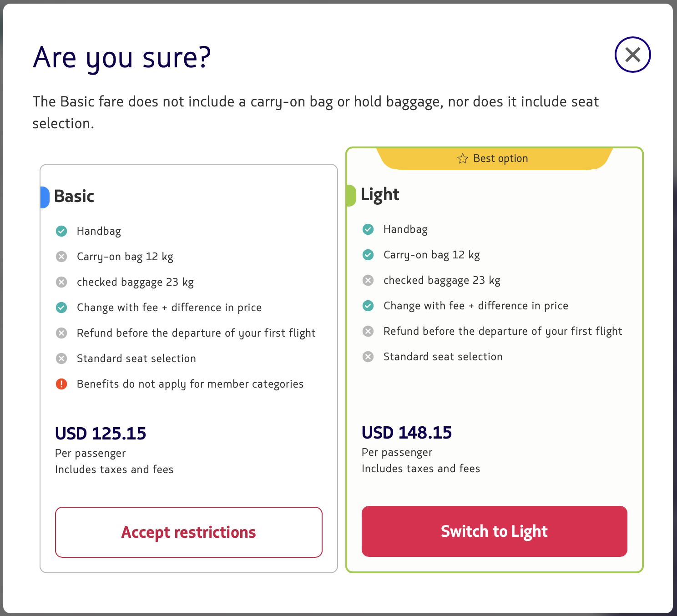Click the green check beside Basic Handbag

click(61, 231)
